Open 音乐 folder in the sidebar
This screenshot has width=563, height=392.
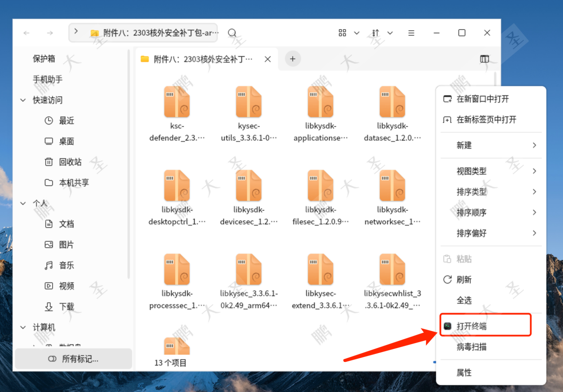tap(59, 265)
